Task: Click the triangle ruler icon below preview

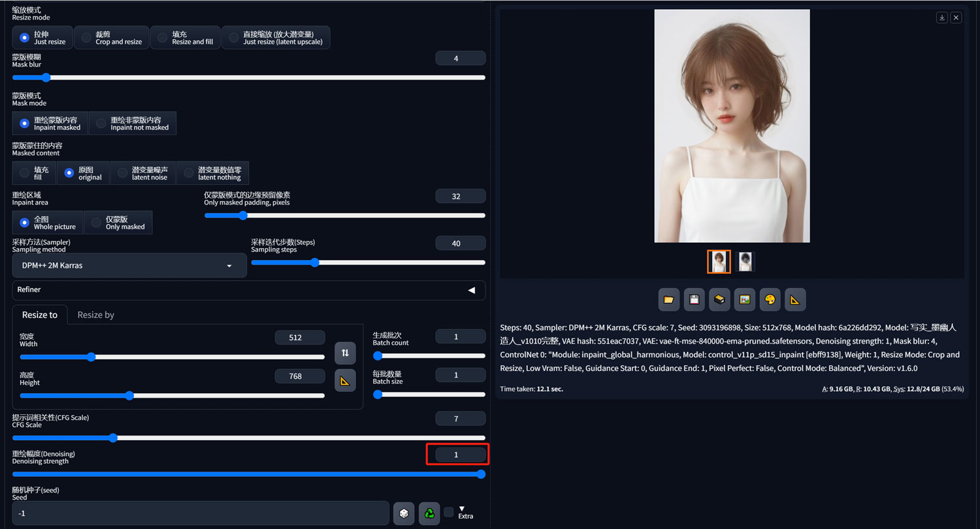Action: [x=795, y=299]
